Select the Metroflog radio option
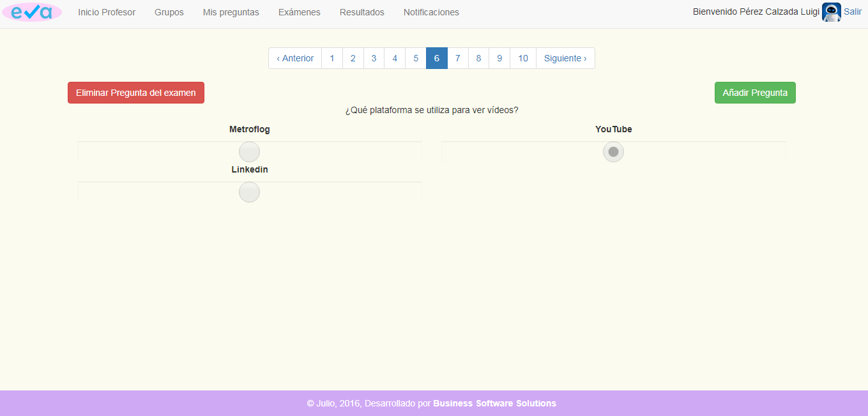This screenshot has width=868, height=416. click(x=249, y=152)
